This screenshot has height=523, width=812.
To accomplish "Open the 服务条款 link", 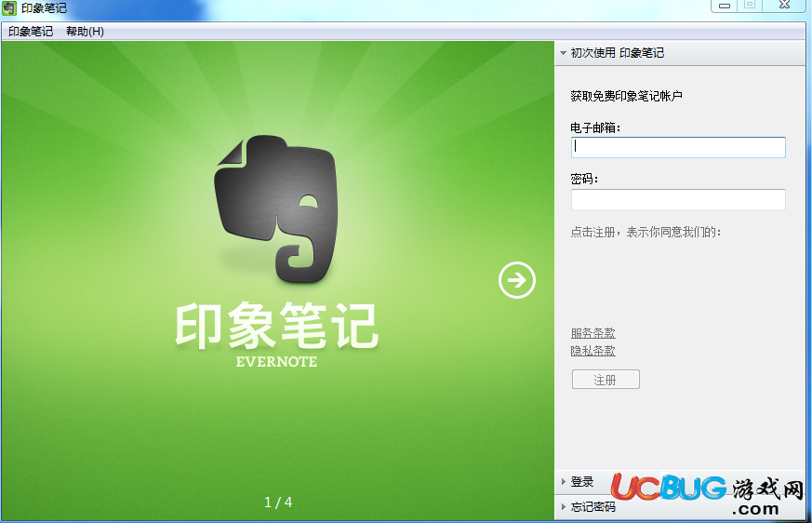I will pyautogui.click(x=592, y=333).
